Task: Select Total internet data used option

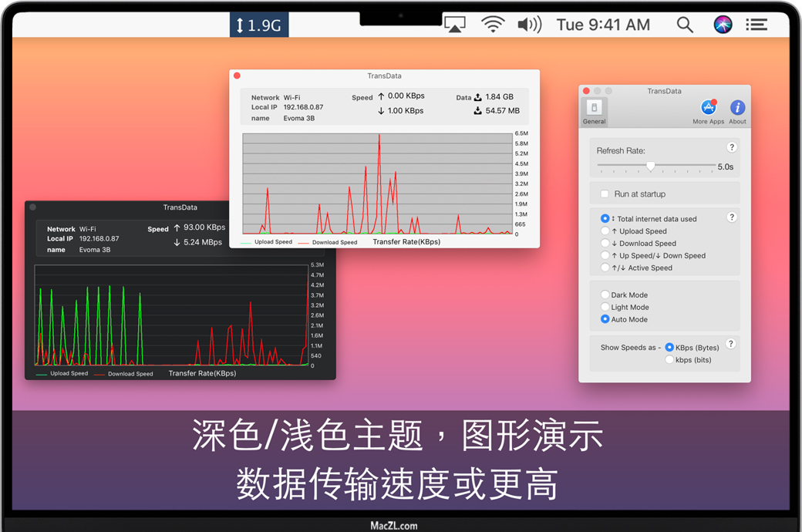Action: (605, 218)
